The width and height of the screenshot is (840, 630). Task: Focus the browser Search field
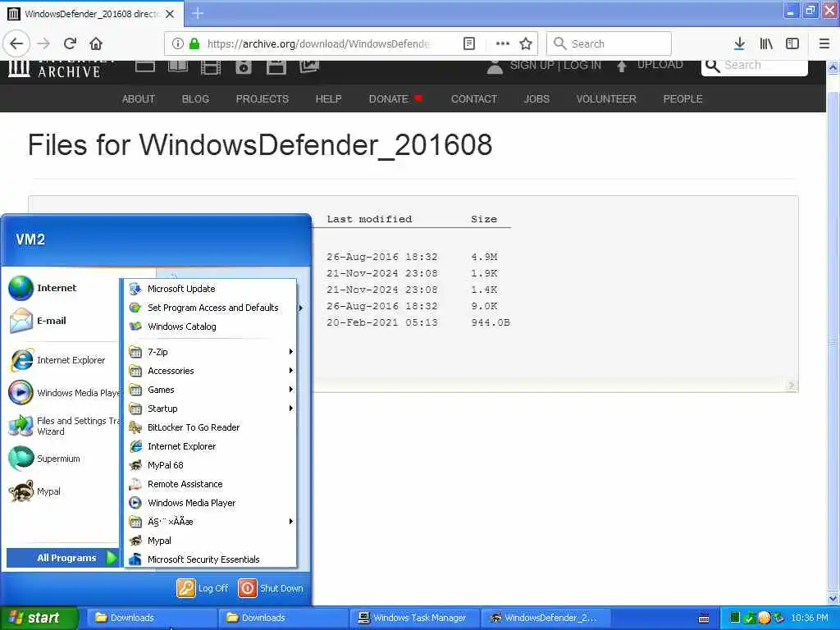[609, 43]
